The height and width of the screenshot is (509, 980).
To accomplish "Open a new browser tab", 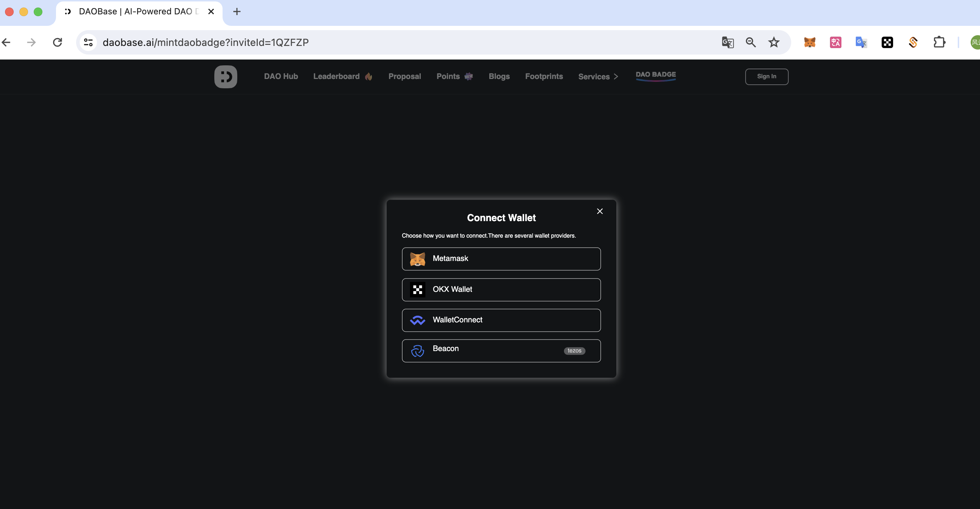I will [x=237, y=11].
